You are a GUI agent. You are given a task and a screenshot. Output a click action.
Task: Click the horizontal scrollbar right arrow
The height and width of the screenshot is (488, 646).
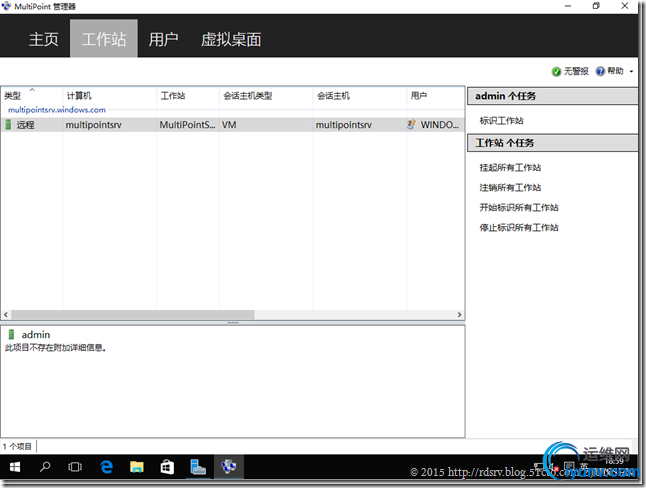pyautogui.click(x=459, y=314)
